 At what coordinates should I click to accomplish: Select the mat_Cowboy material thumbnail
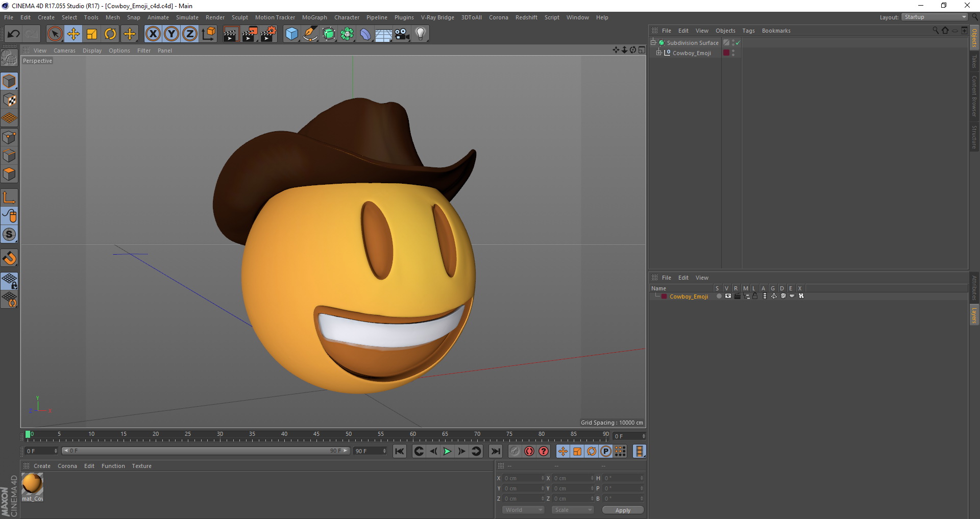32,484
